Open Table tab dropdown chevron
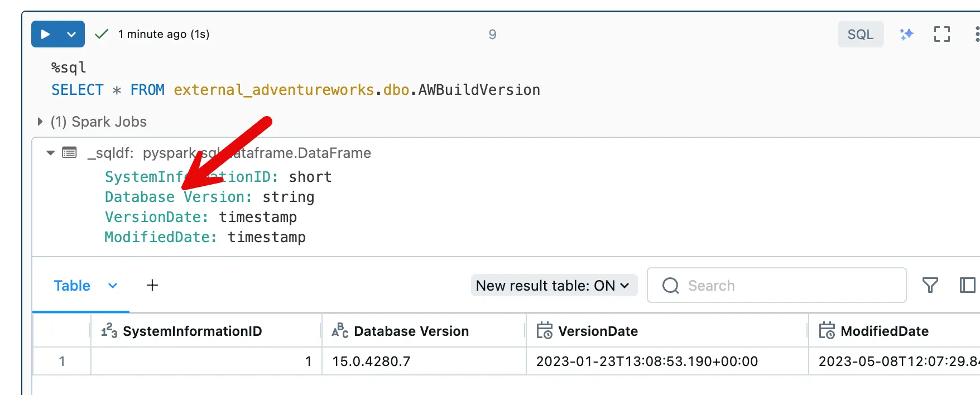This screenshot has height=395, width=980. [x=113, y=286]
